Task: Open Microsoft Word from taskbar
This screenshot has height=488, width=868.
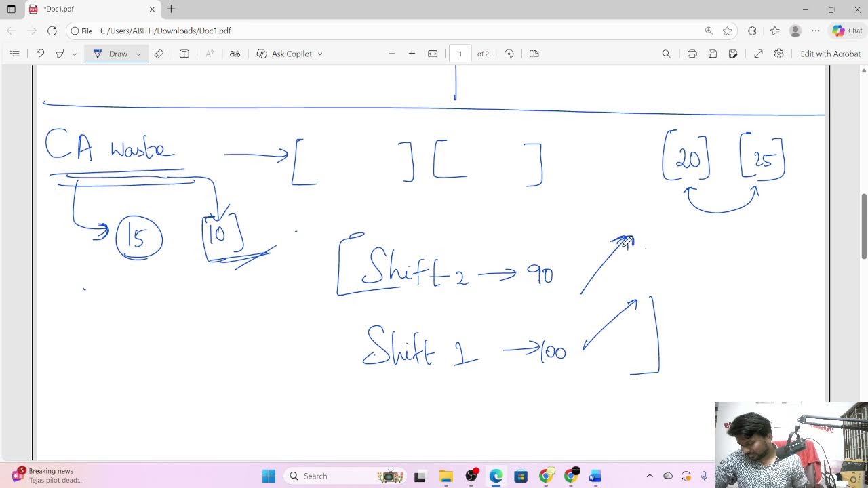Action: point(595,476)
